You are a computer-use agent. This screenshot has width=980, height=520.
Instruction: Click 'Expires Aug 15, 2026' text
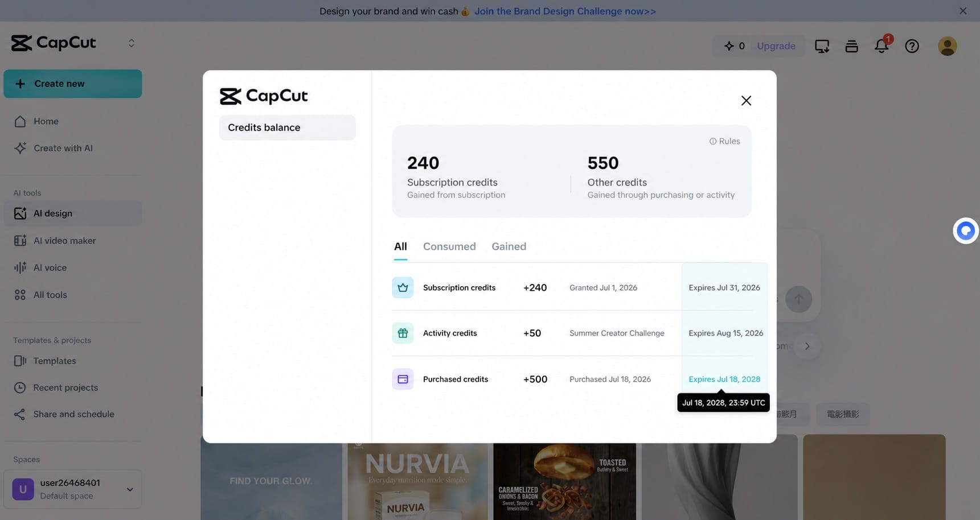[x=726, y=333]
